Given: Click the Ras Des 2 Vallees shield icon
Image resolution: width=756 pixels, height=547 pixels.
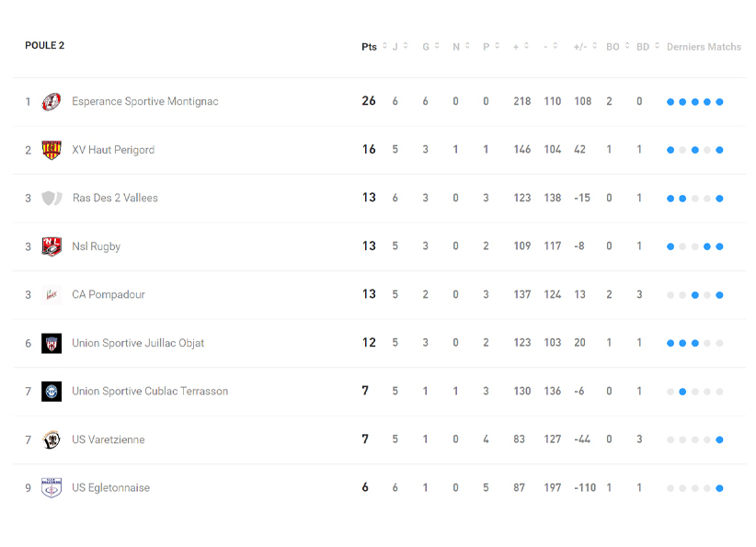Looking at the screenshot, I should pyautogui.click(x=52, y=198).
